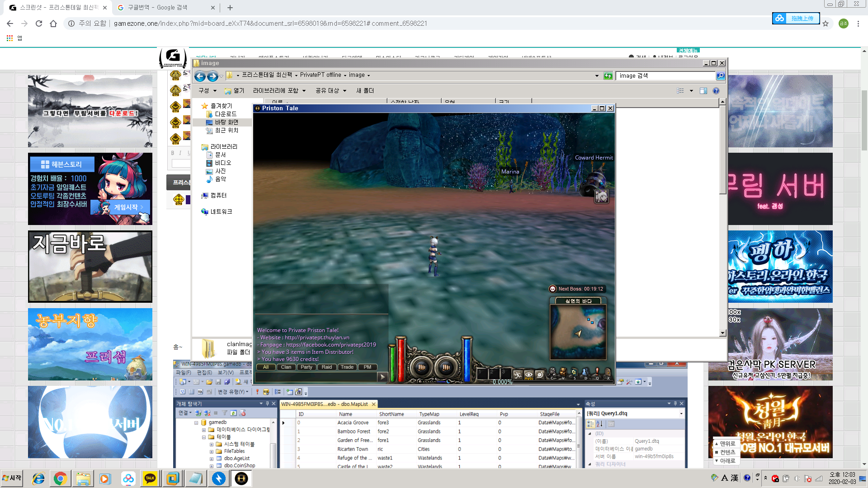The height and width of the screenshot is (488, 868).
Task: Click the minimap in the game window
Action: click(x=578, y=332)
